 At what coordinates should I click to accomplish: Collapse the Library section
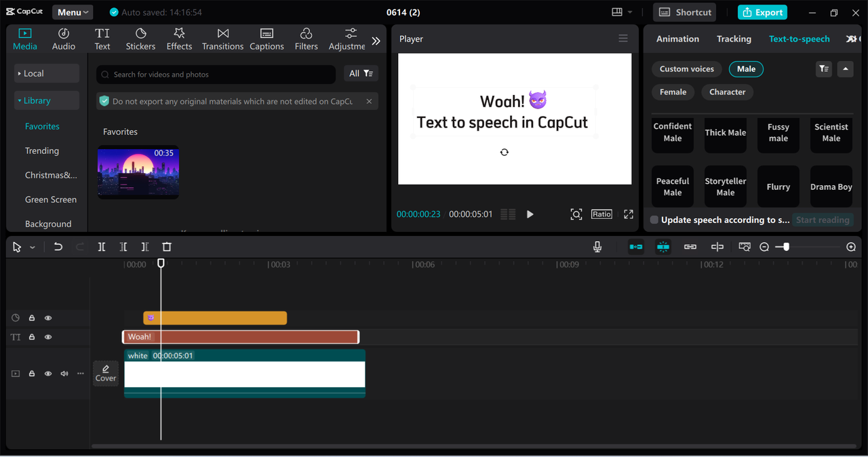[47, 100]
